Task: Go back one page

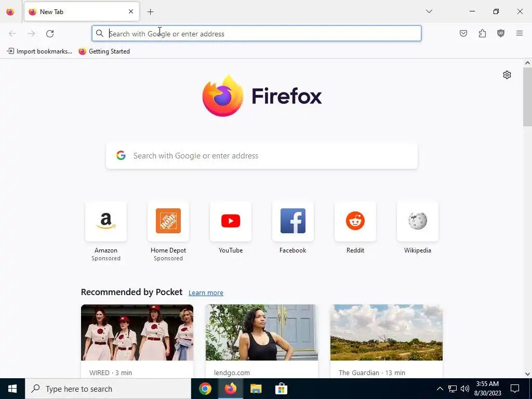Action: click(12, 34)
